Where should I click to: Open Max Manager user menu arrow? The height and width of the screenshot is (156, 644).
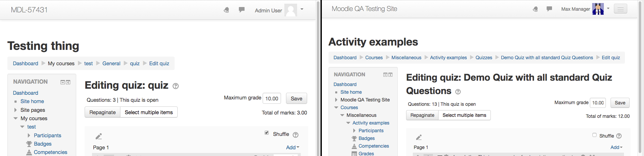608,8
